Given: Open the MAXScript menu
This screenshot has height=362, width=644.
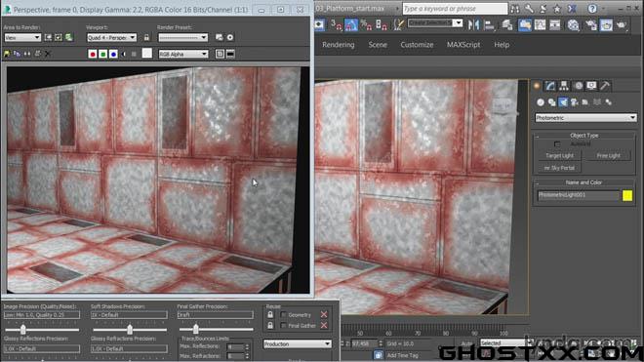Looking at the screenshot, I should point(463,45).
